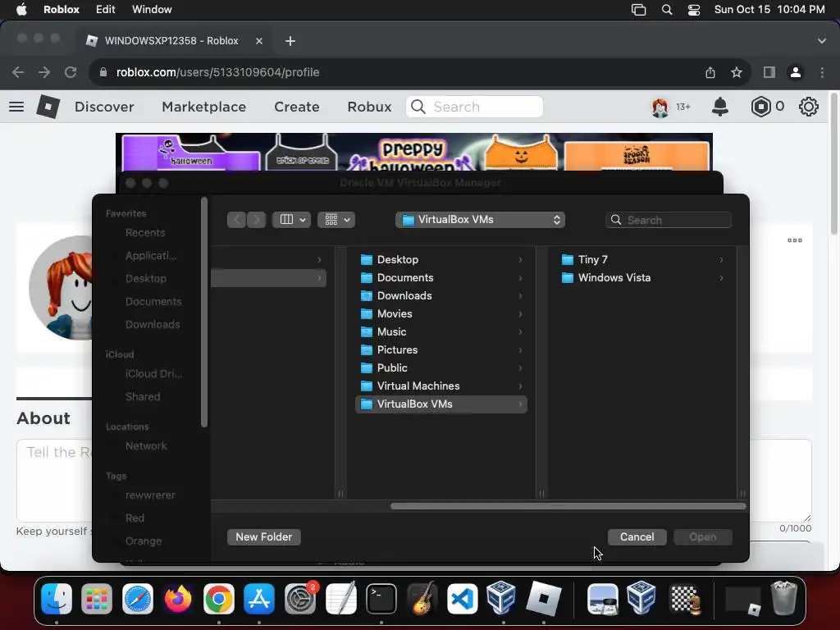Open Roblox settings gear
This screenshot has width=840, height=630.
(808, 107)
